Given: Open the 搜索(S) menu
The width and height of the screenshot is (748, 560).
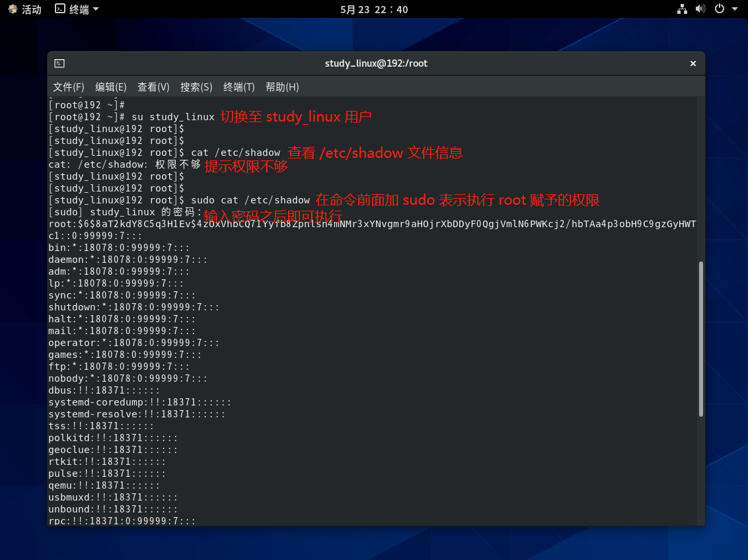Looking at the screenshot, I should click(196, 87).
